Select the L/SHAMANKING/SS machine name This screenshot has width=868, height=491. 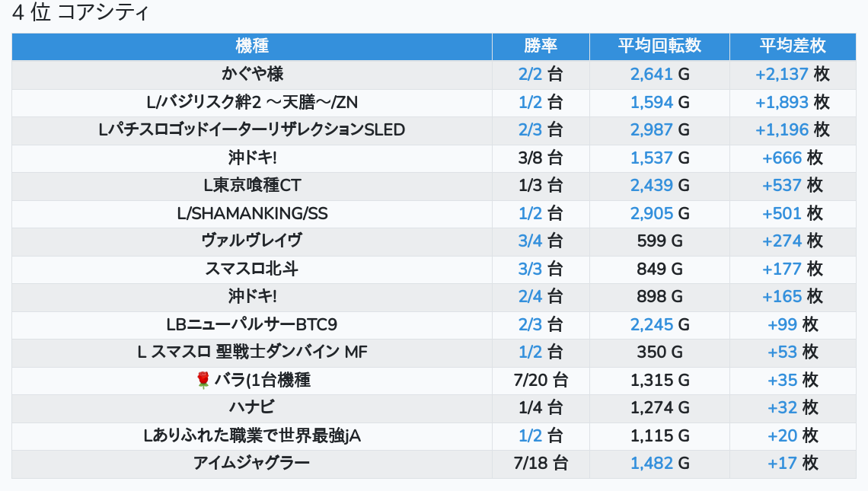[x=253, y=214]
